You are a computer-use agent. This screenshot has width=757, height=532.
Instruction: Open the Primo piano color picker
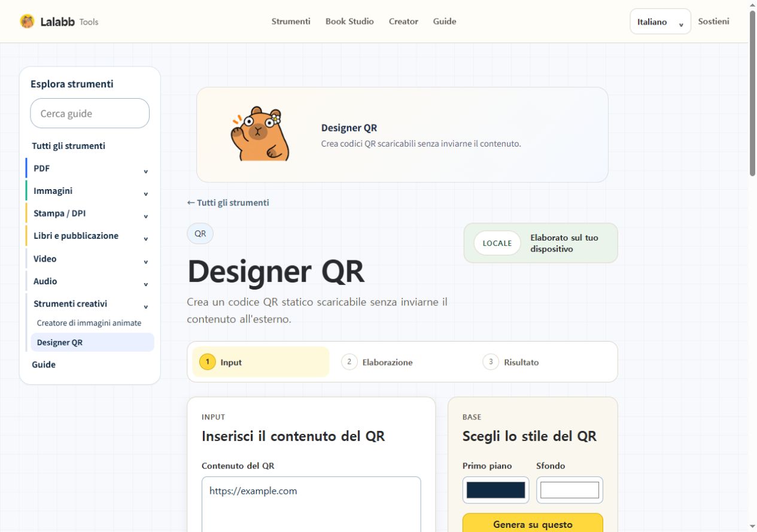pyautogui.click(x=495, y=490)
